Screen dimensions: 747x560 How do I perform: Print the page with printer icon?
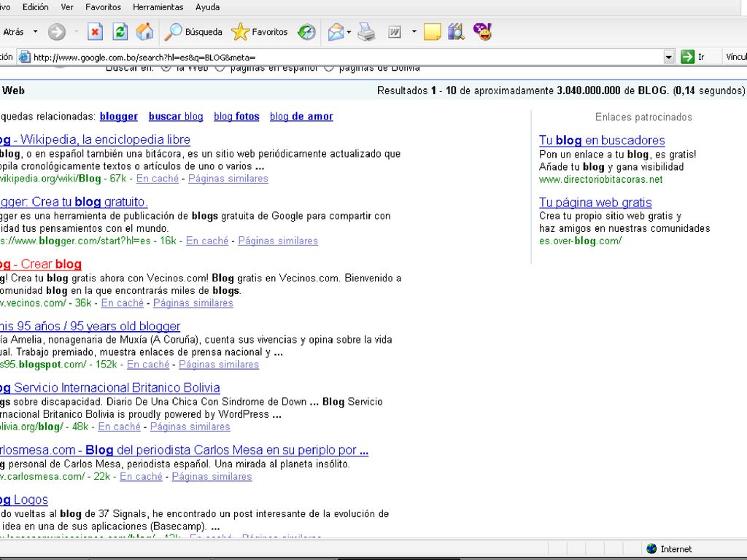click(366, 32)
